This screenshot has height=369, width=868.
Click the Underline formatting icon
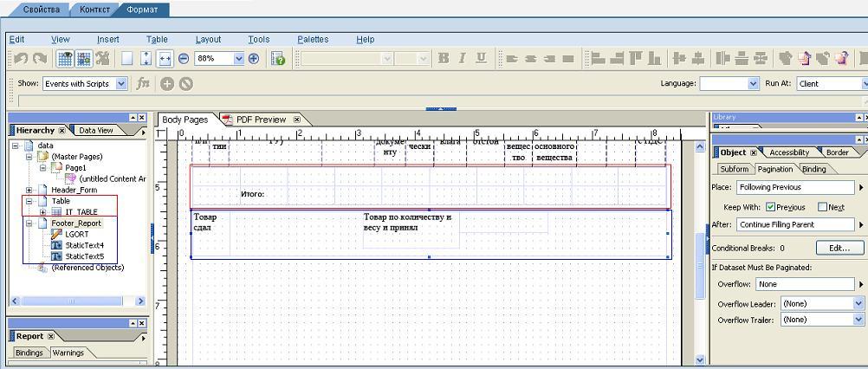coord(481,58)
